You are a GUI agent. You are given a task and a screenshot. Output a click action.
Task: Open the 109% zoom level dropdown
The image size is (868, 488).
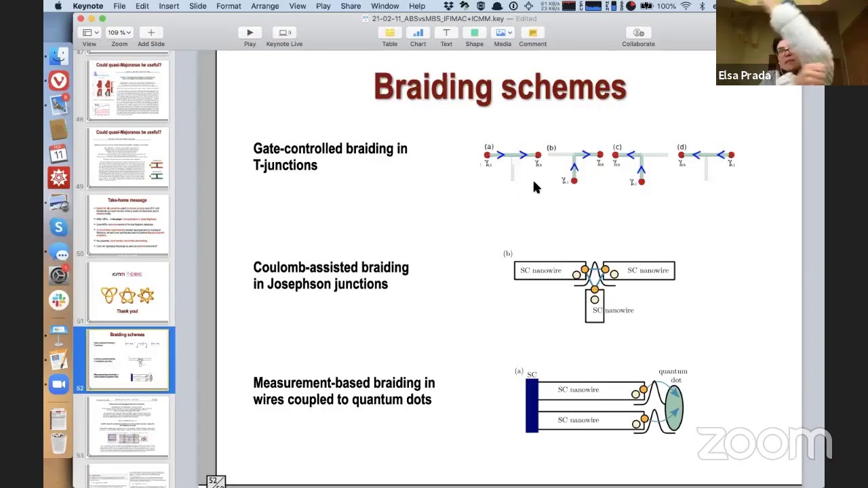click(x=119, y=33)
